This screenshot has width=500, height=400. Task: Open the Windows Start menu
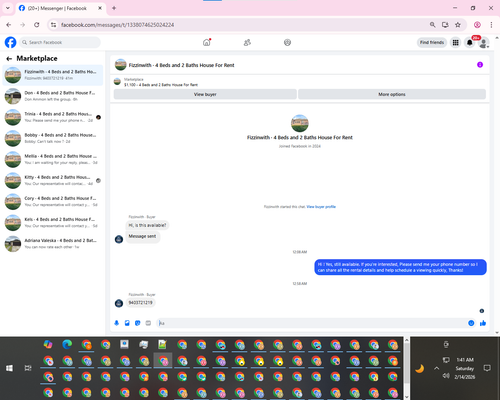coord(9,368)
